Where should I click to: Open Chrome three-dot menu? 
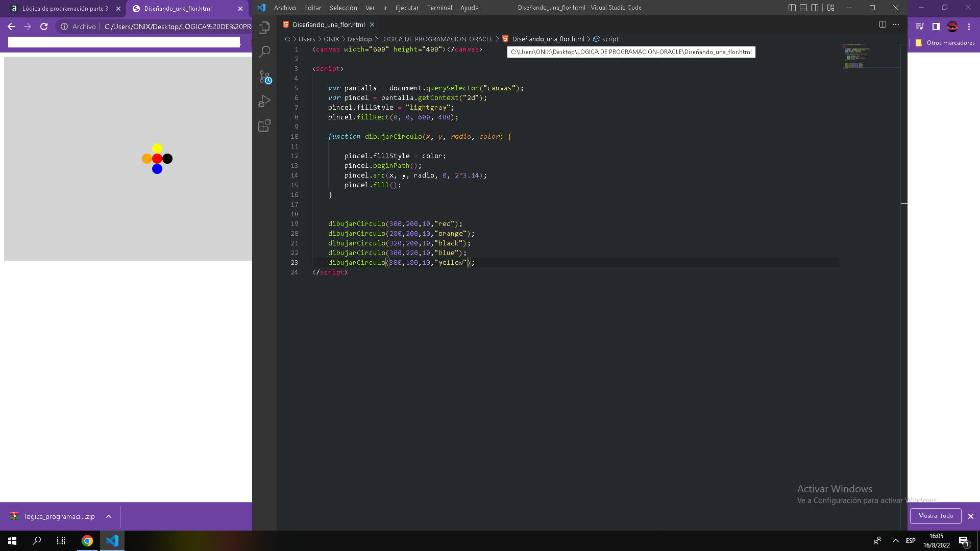pyautogui.click(x=969, y=27)
